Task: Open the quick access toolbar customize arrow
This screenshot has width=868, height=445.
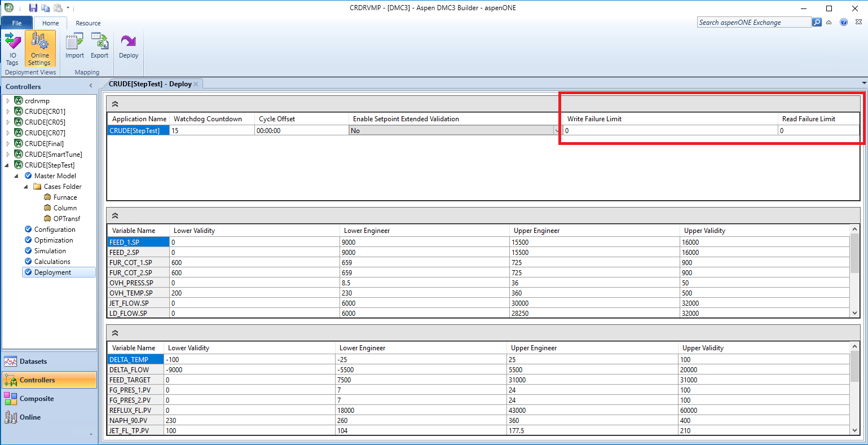Action: click(x=68, y=8)
